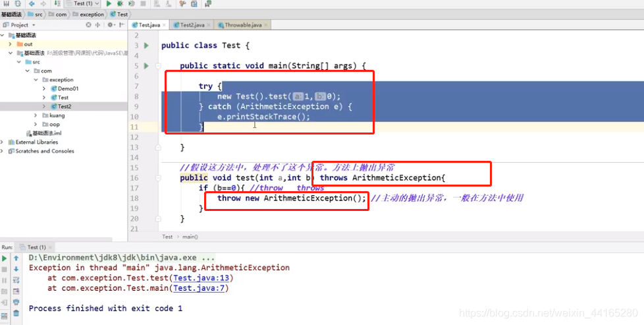Click the Stop square in Run panel sidebar
This screenshot has width=644, height=325.
click(5, 270)
